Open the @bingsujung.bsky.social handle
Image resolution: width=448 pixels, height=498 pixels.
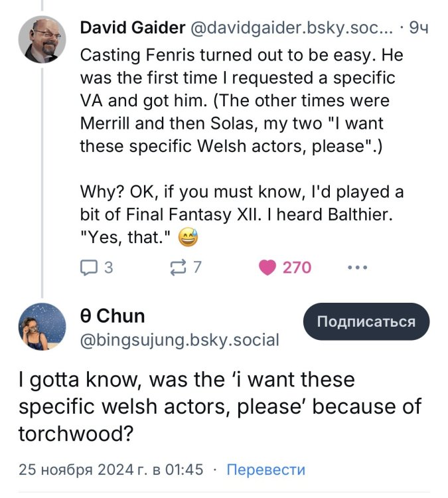pos(179,341)
